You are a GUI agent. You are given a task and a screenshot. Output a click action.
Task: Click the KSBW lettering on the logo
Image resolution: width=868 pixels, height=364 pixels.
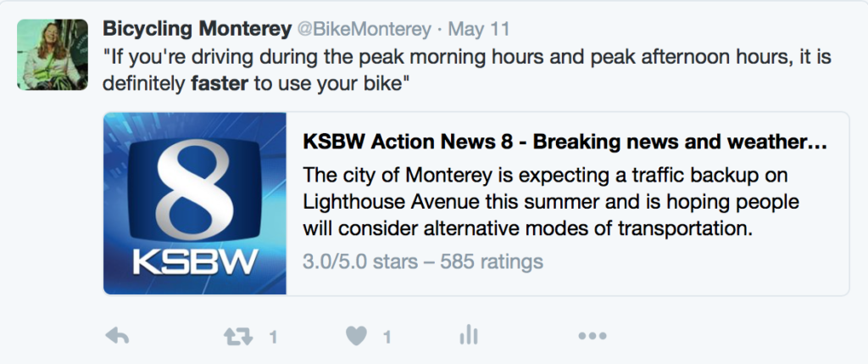pos(195,260)
